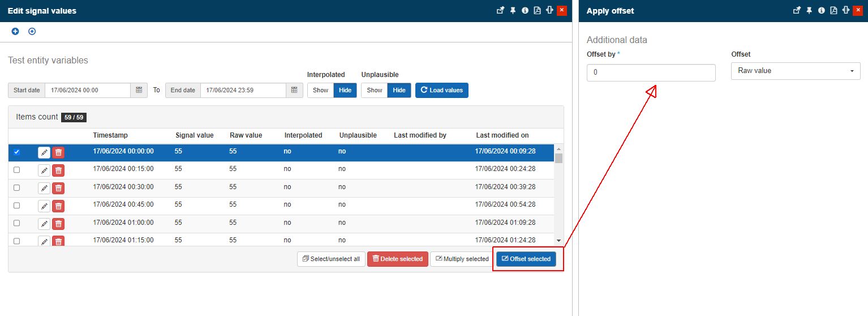Focus the Offset by input field
The image size is (868, 316).
(x=651, y=72)
